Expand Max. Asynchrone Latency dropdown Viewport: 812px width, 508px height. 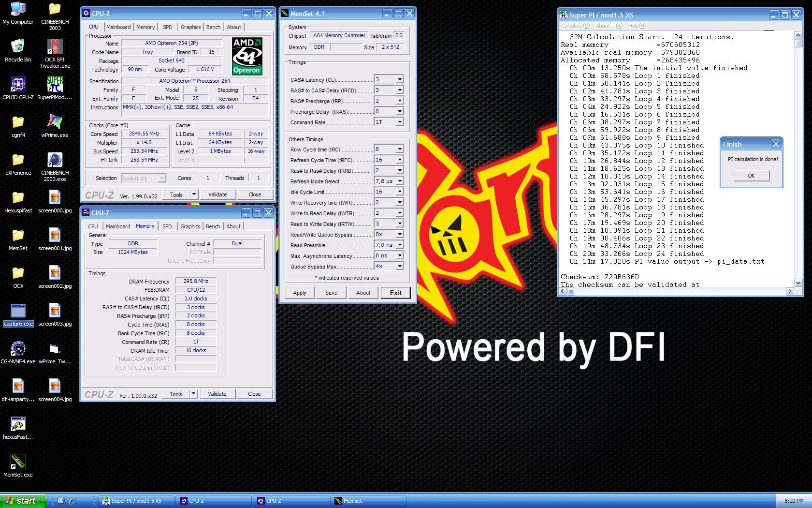tap(400, 255)
